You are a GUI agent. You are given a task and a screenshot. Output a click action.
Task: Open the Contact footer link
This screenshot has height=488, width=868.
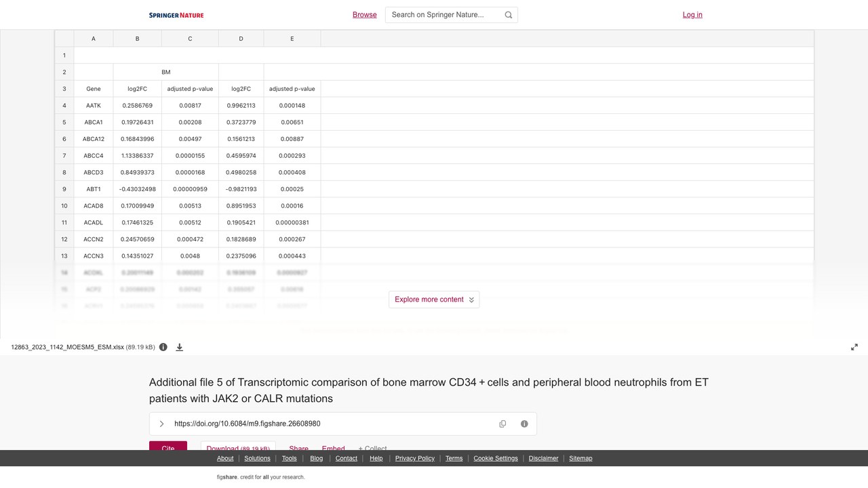pos(347,458)
